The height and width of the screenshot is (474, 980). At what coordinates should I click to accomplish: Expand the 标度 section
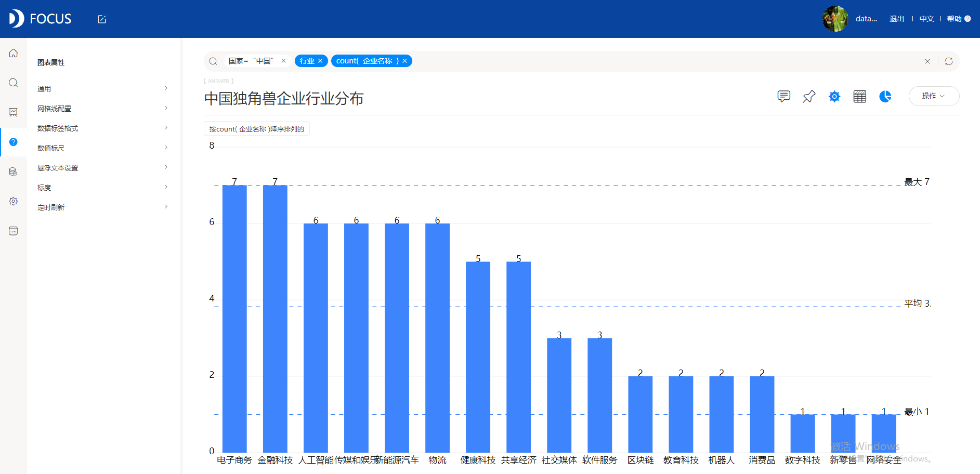coord(103,188)
